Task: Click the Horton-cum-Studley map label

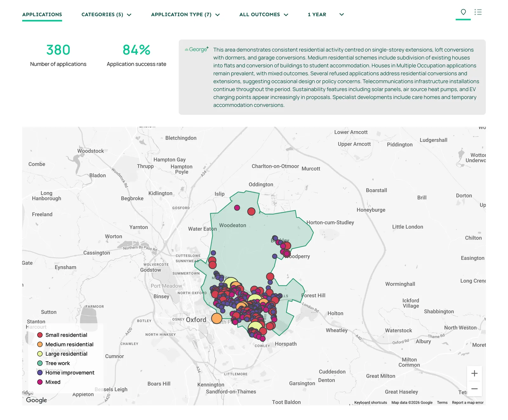Action: click(x=330, y=223)
